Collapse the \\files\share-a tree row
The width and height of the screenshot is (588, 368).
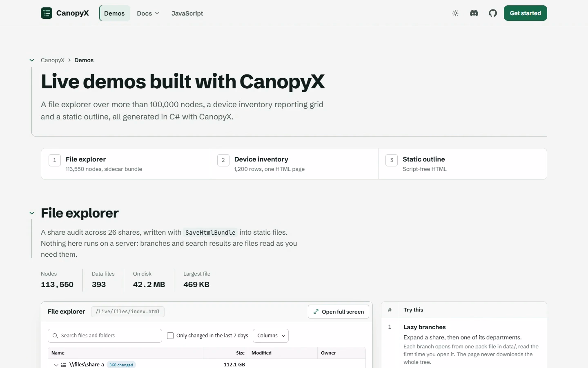coord(56,365)
